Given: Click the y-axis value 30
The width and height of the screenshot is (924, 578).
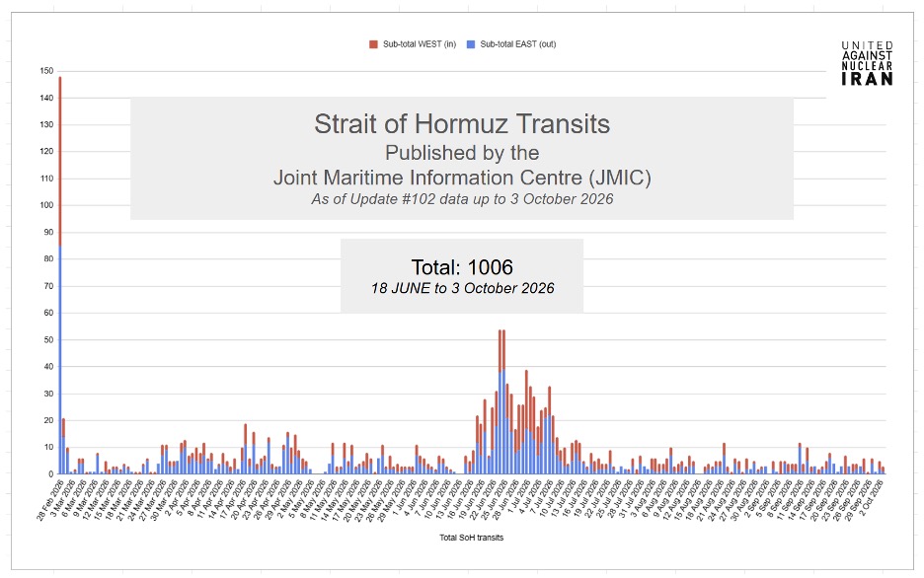Looking at the screenshot, I should 48,394.
